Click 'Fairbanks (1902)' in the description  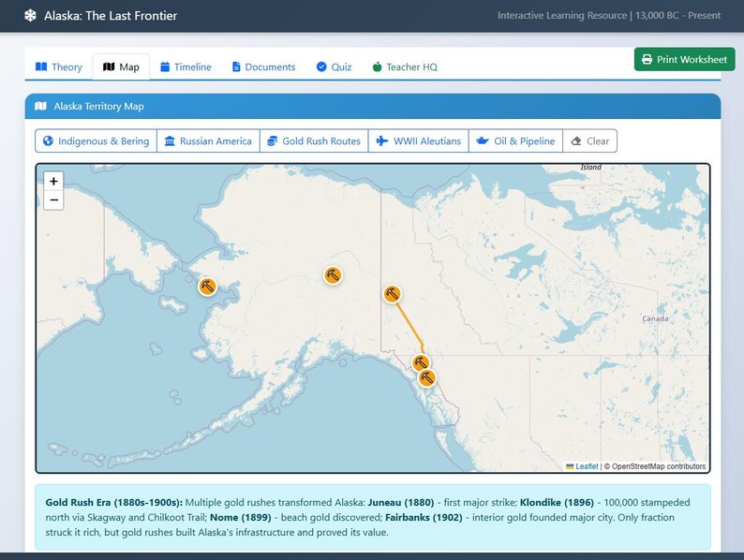point(424,517)
